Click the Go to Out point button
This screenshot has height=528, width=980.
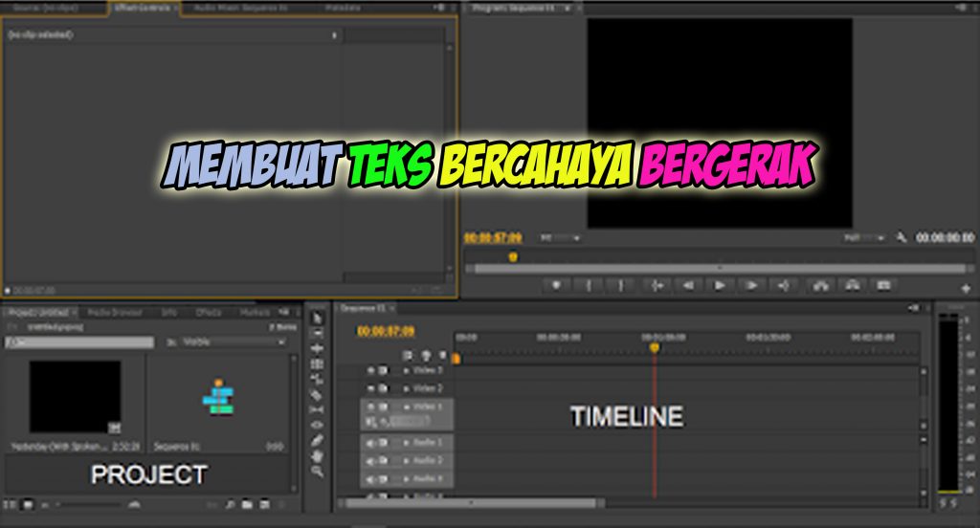[784, 286]
